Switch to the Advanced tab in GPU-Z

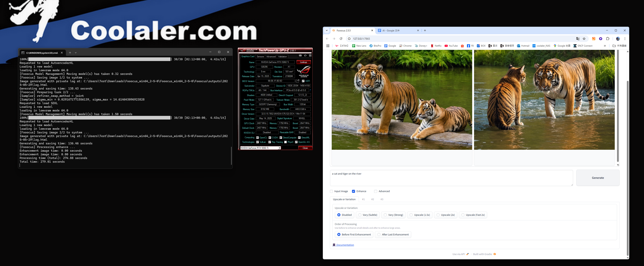pos(271,56)
